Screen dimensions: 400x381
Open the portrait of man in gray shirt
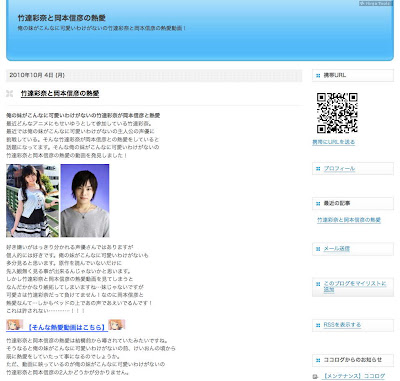[x=85, y=201]
